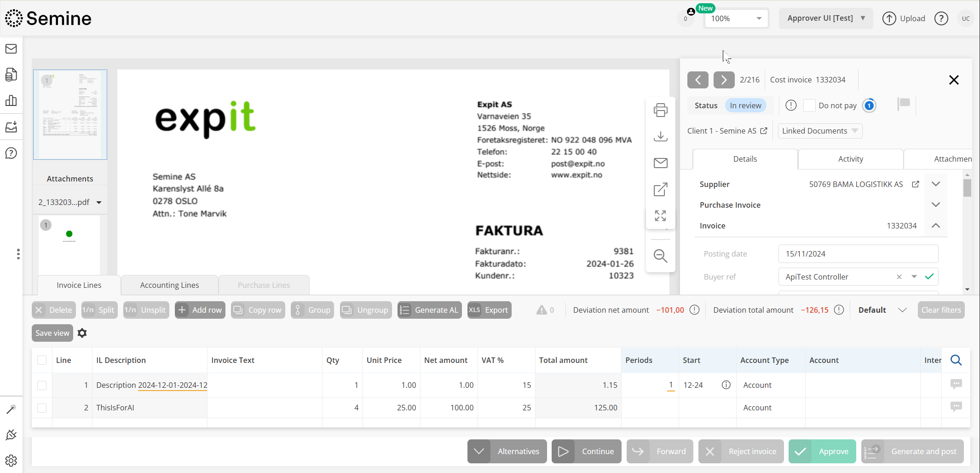Open table settings gear icon
The height and width of the screenshot is (473, 980).
click(x=82, y=333)
